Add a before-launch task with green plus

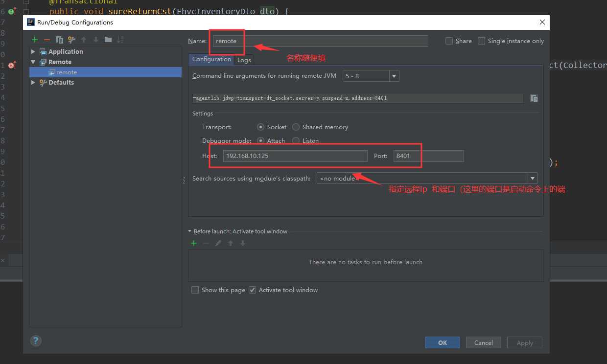[x=194, y=243]
